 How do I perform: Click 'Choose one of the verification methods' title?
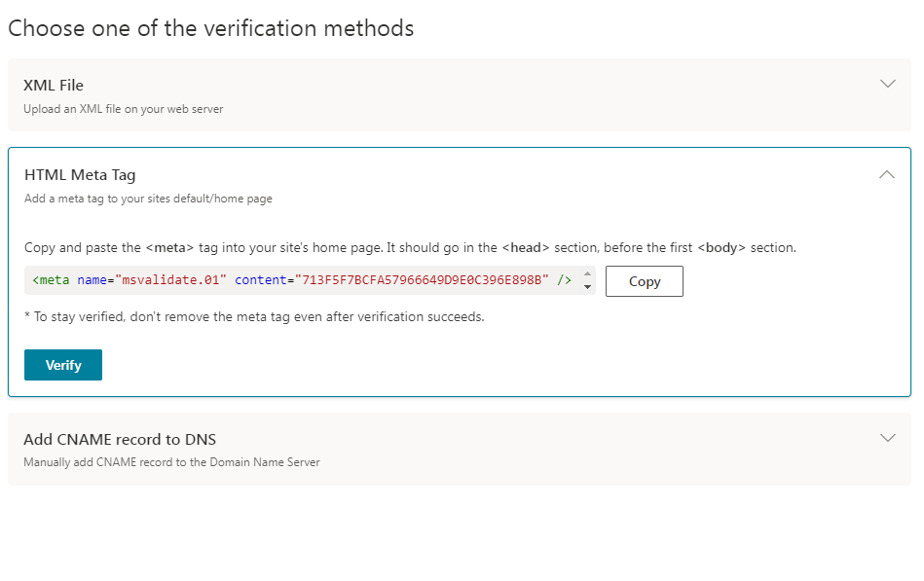click(211, 28)
